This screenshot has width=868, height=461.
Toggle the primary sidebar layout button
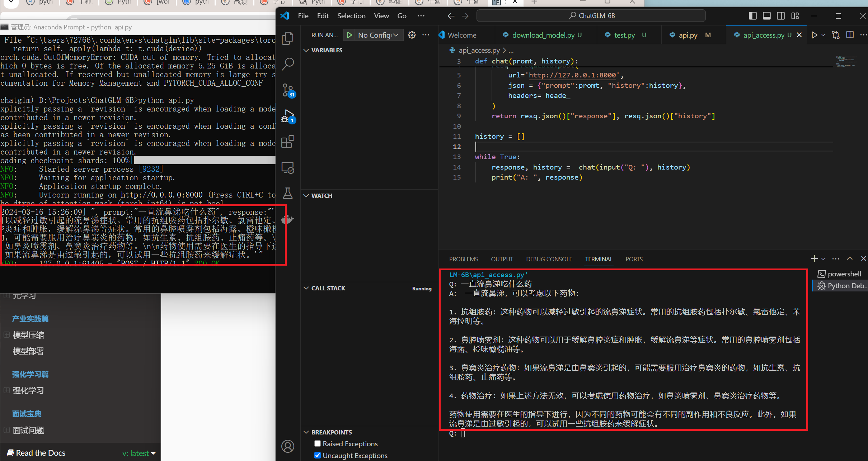click(x=752, y=16)
